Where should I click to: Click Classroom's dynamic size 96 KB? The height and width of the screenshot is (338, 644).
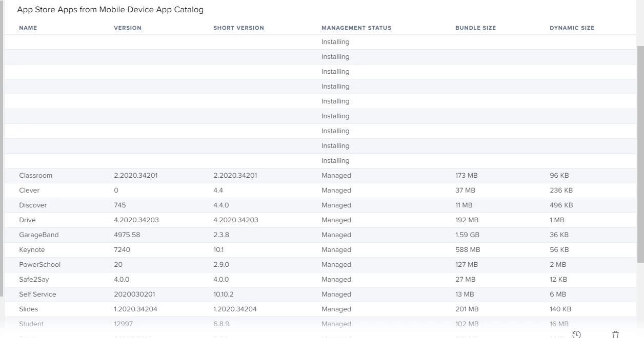pos(559,176)
